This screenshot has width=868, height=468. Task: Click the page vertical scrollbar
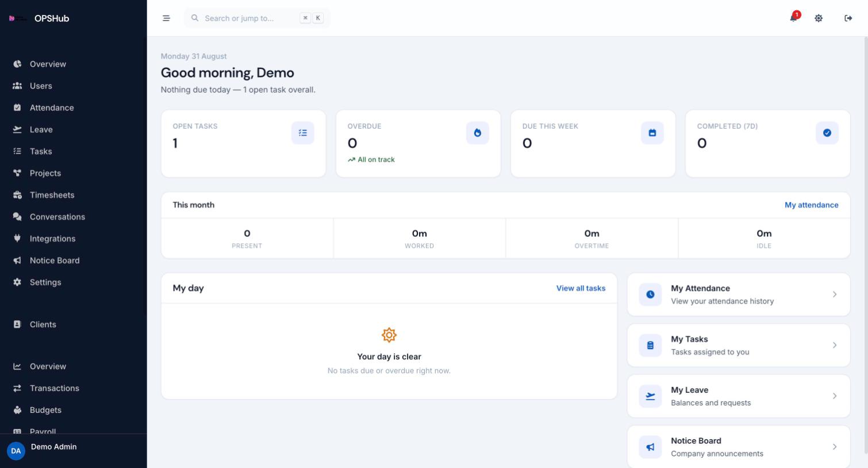(x=866, y=244)
